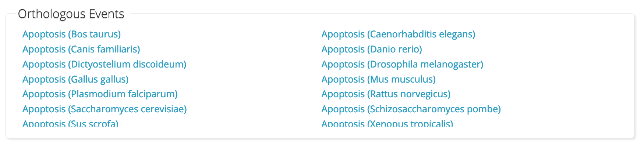Click the species name Danio rerio
Image resolution: width=644 pixels, height=149 pixels.
pyautogui.click(x=394, y=49)
